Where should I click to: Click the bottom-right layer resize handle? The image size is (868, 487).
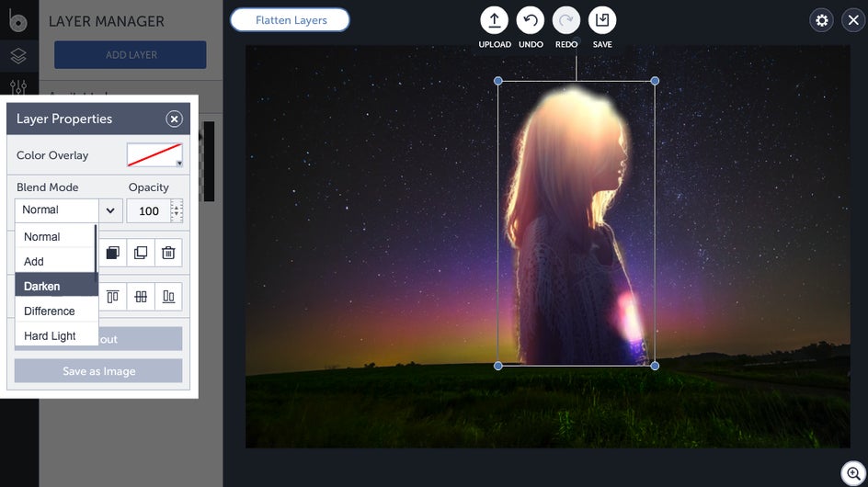tap(655, 366)
